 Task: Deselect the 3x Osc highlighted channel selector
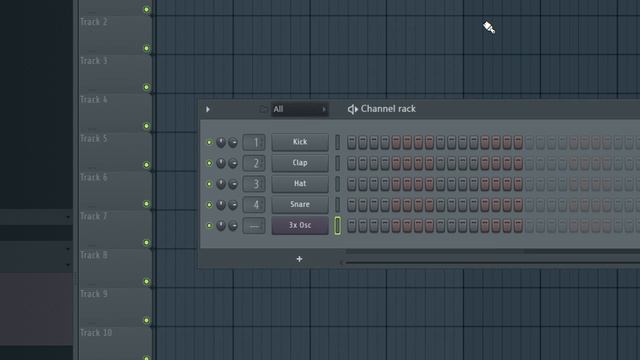point(338,225)
